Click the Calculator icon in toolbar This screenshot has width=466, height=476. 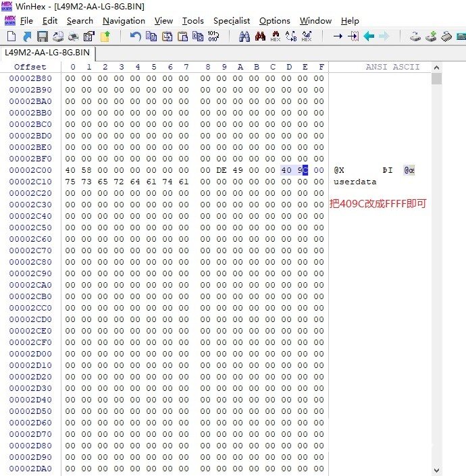[461, 36]
